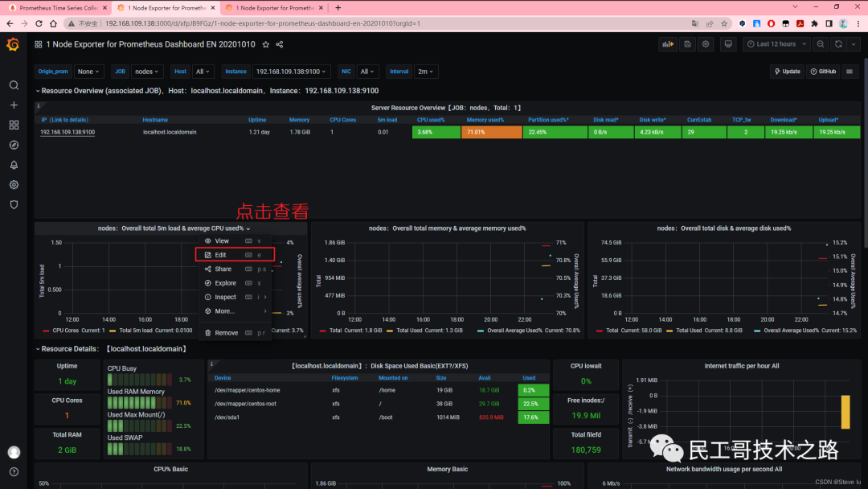This screenshot has width=868, height=489.
Task: Open Dashboard settings gear in header
Action: pos(706,44)
